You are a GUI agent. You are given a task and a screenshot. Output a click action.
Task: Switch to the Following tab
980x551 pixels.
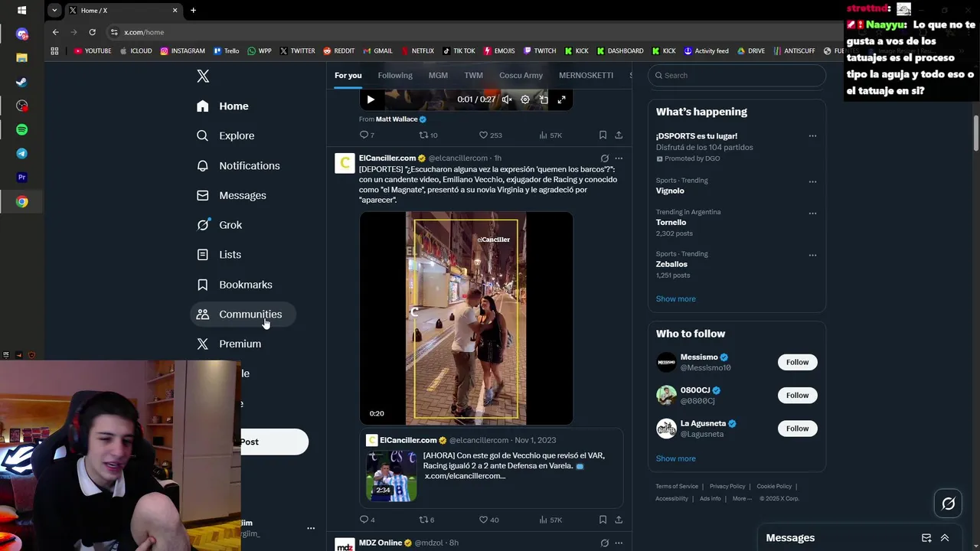click(x=395, y=75)
